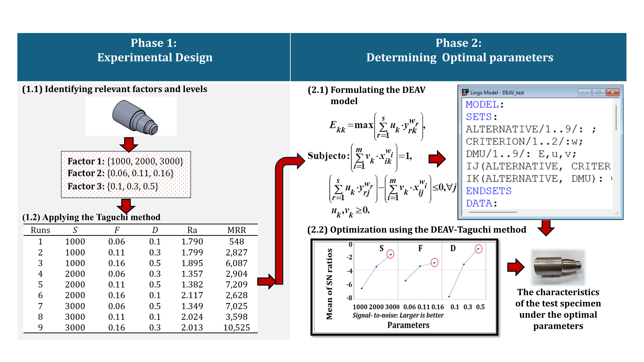Click 'Signal-to-noise: Larger is better' caption
The width and height of the screenshot is (644, 362).
398,315
